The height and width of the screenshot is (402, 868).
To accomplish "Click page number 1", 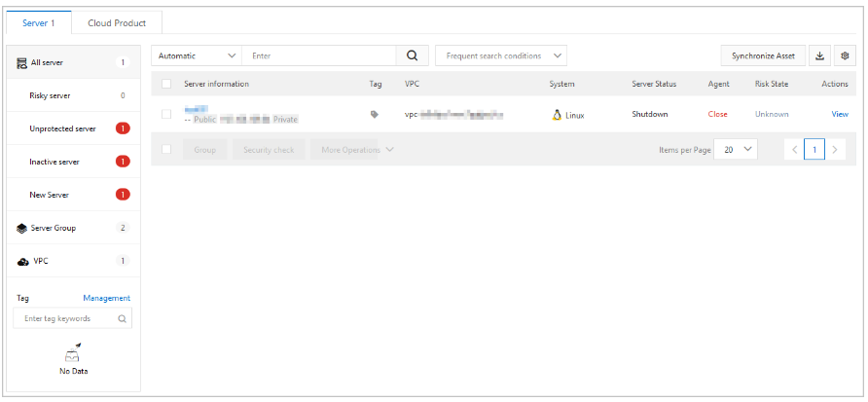I will (814, 150).
